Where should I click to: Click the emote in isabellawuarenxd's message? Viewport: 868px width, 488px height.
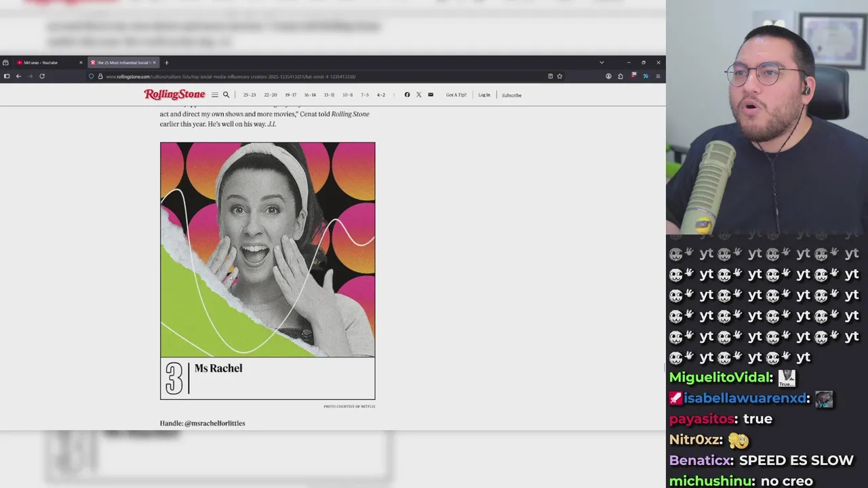(x=823, y=399)
